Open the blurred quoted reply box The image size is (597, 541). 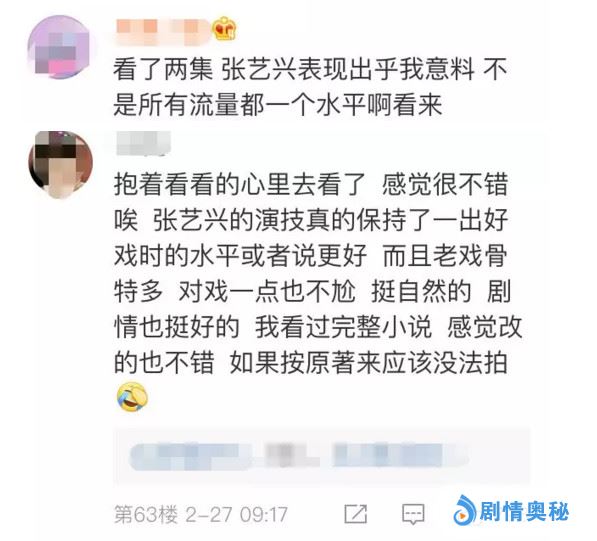click(x=322, y=456)
